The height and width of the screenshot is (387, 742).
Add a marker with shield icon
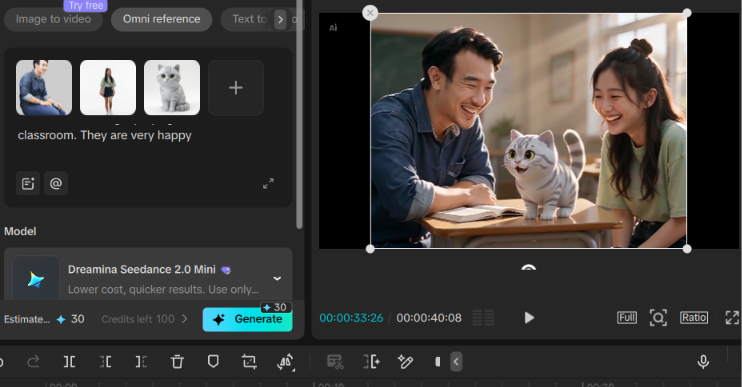[213, 362]
